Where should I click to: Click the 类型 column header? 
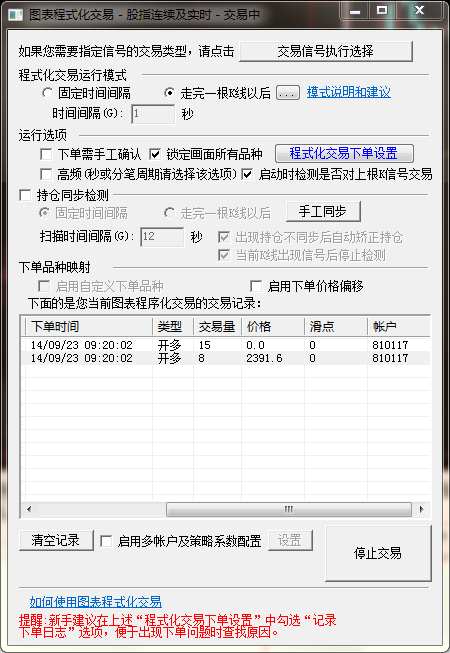coord(173,326)
